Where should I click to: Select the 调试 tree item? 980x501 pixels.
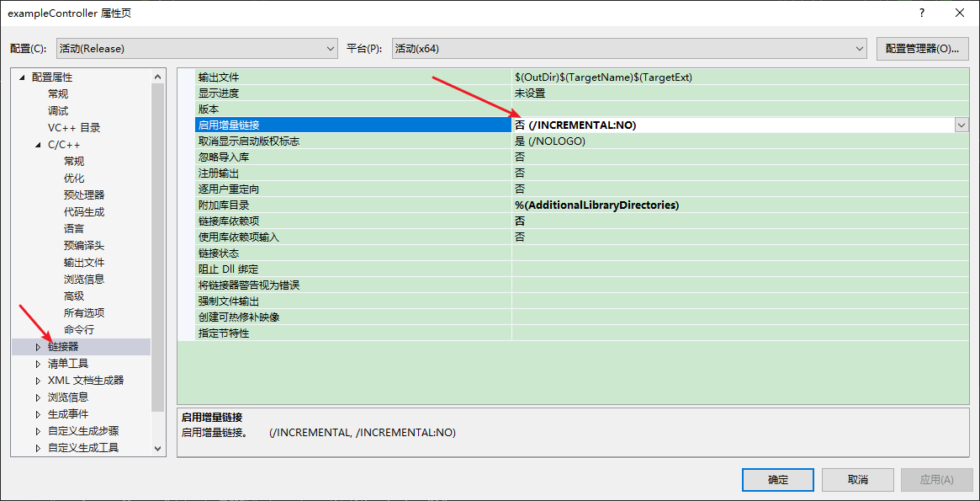click(56, 110)
